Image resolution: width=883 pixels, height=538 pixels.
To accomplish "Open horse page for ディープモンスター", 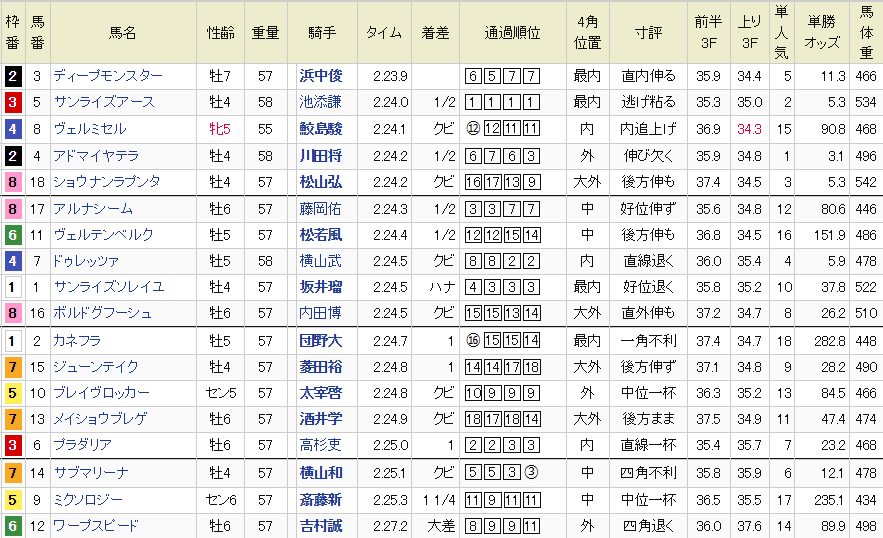I will pos(108,76).
